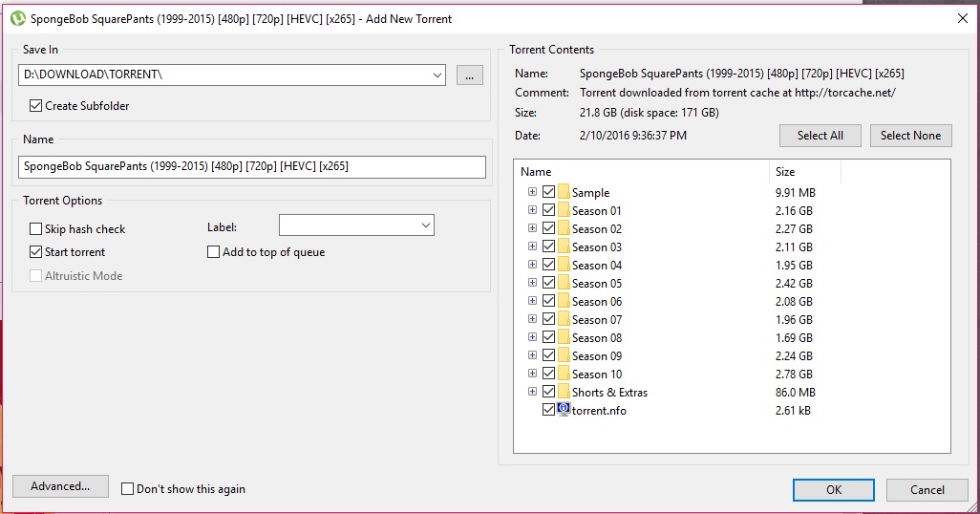This screenshot has width=980, height=514.
Task: Click the Season 01 folder icon
Action: (x=564, y=210)
